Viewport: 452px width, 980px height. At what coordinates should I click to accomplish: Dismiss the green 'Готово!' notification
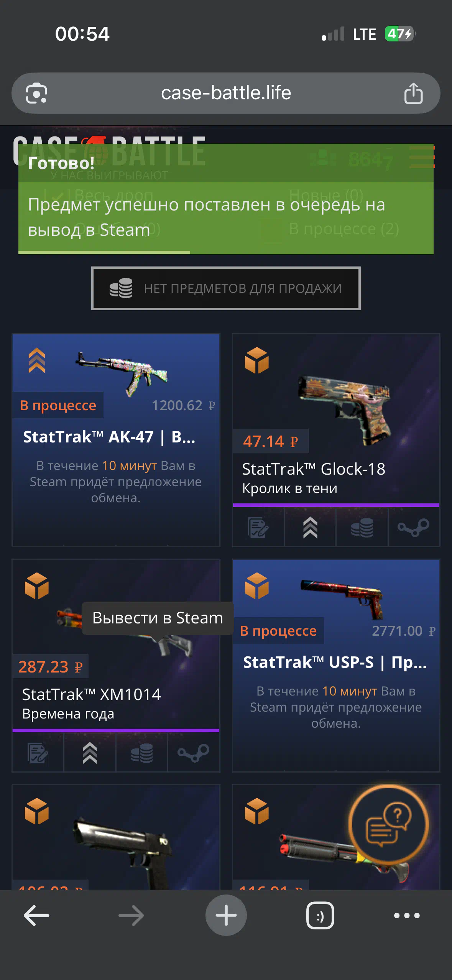[x=226, y=199]
